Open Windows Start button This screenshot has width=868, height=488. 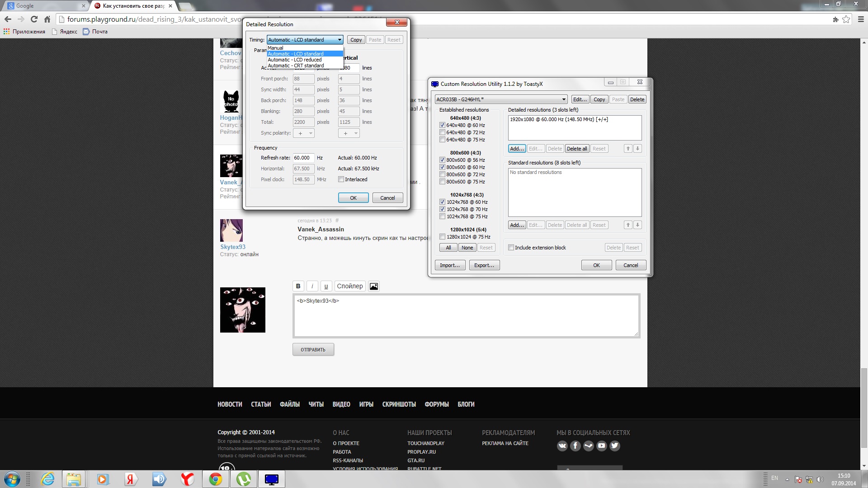tap(12, 479)
